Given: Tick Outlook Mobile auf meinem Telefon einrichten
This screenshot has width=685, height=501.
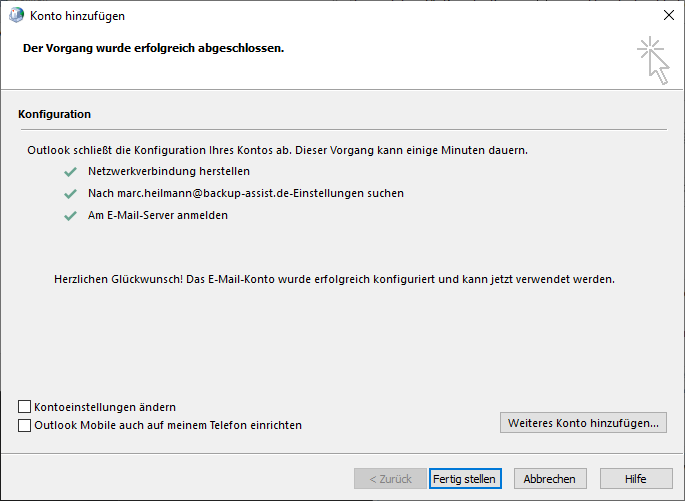Looking at the screenshot, I should click(x=25, y=425).
